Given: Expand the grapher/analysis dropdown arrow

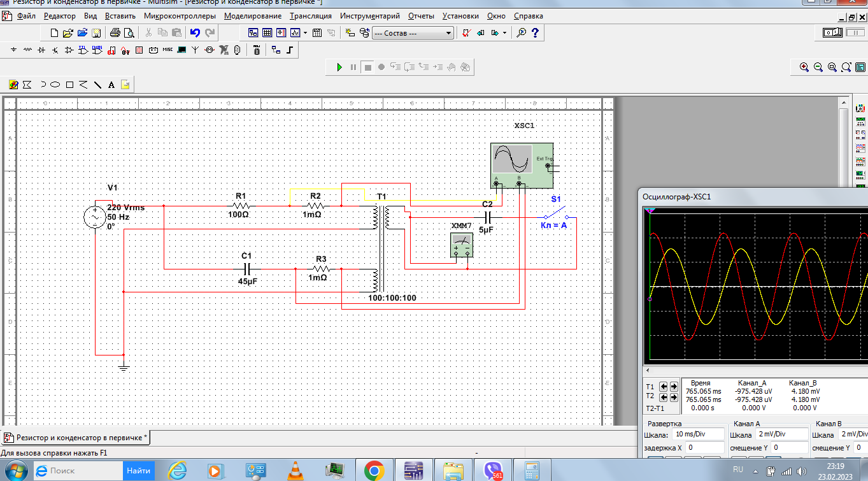Looking at the screenshot, I should [305, 33].
